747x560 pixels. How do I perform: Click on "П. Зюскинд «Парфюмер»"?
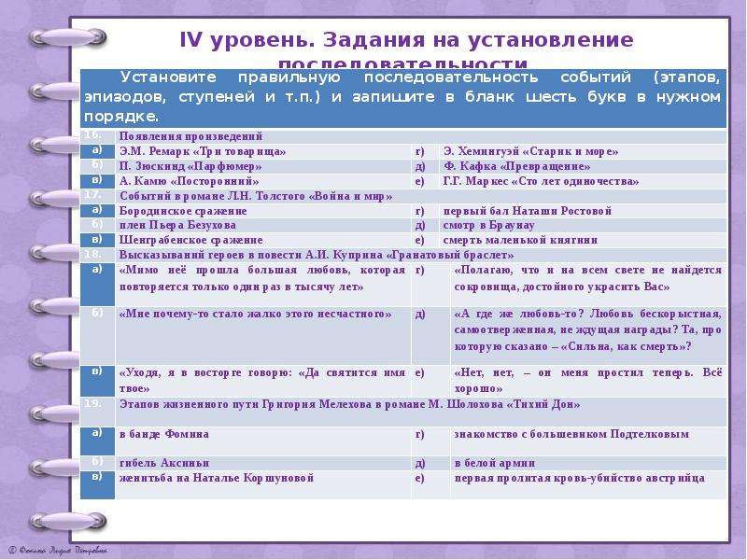point(190,166)
